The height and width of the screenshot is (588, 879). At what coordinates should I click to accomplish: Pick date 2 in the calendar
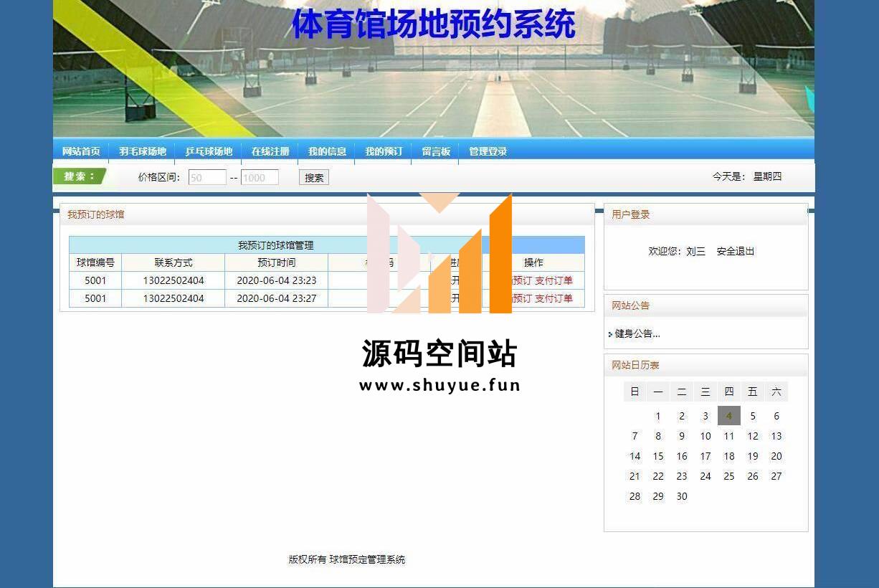point(682,416)
